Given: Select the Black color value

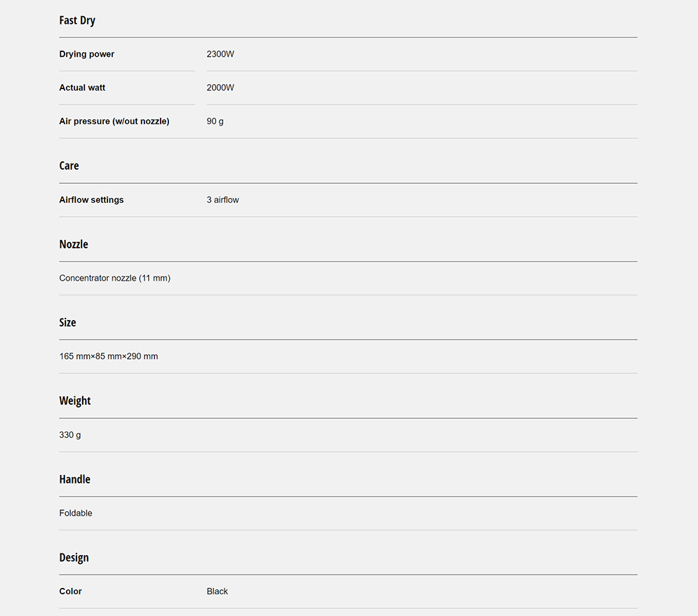Looking at the screenshot, I should (x=217, y=591).
